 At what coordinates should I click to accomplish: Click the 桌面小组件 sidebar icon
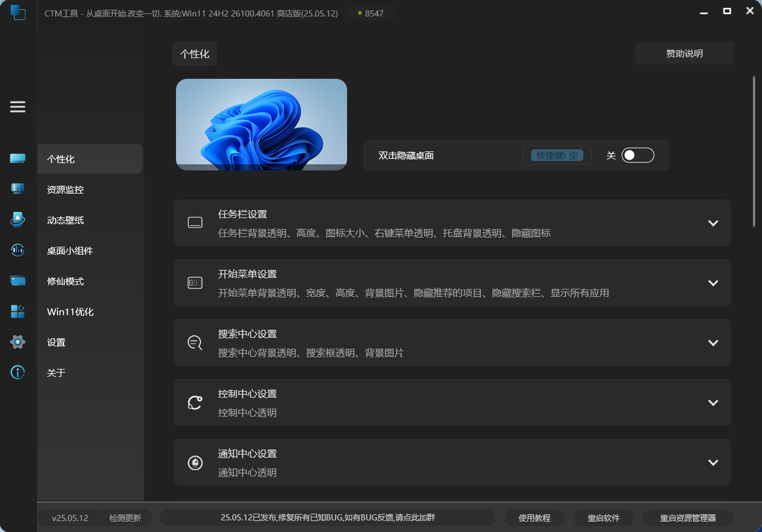18,250
